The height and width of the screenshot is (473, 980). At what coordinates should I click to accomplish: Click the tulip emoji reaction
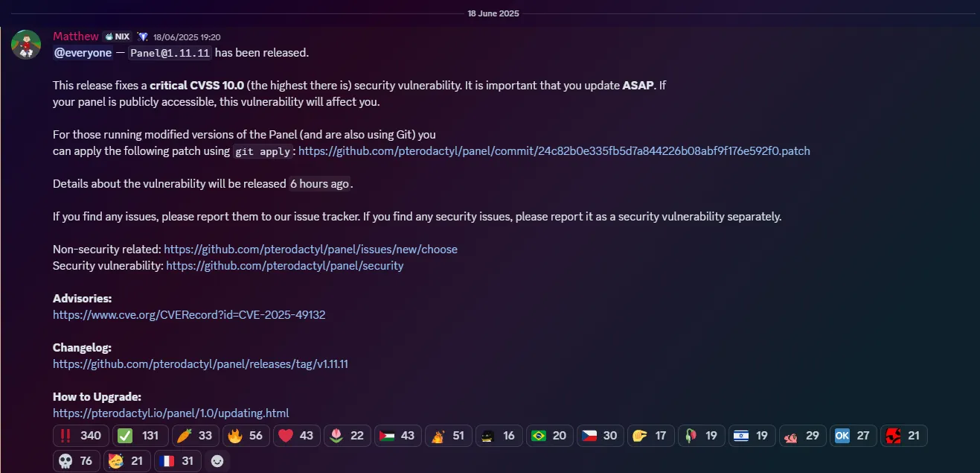[347, 436]
